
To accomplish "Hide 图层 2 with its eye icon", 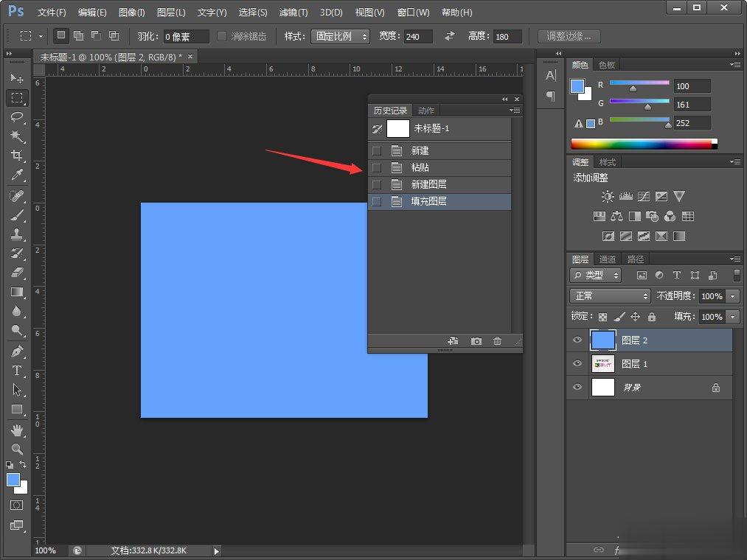I will (577, 340).
